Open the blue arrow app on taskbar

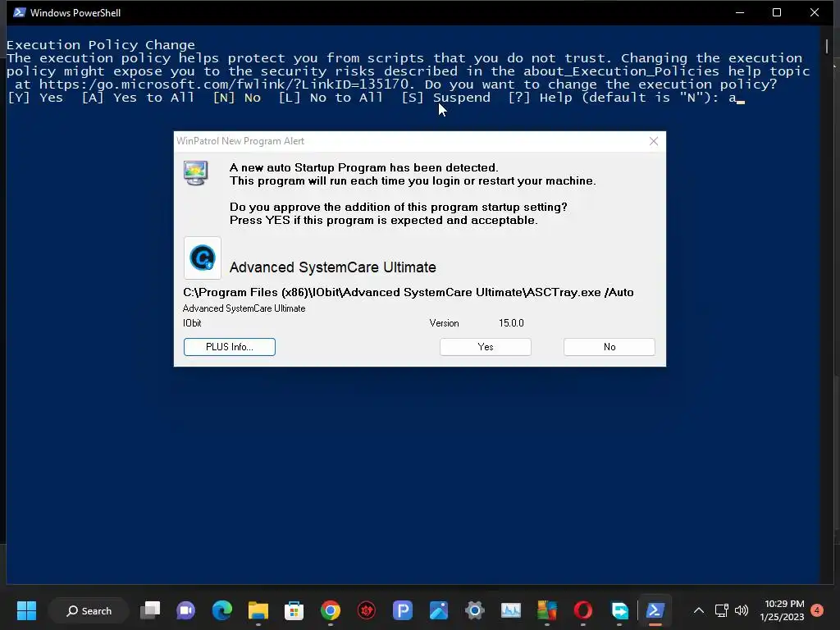click(619, 610)
